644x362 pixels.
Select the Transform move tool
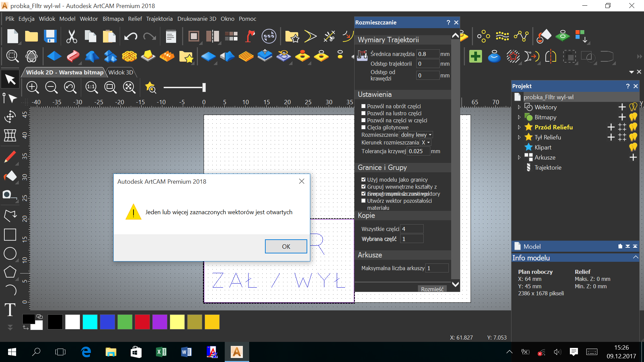pos(10,117)
